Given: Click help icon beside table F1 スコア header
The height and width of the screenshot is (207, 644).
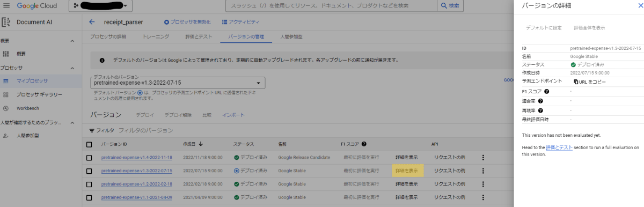Looking at the screenshot, I should tap(364, 144).
